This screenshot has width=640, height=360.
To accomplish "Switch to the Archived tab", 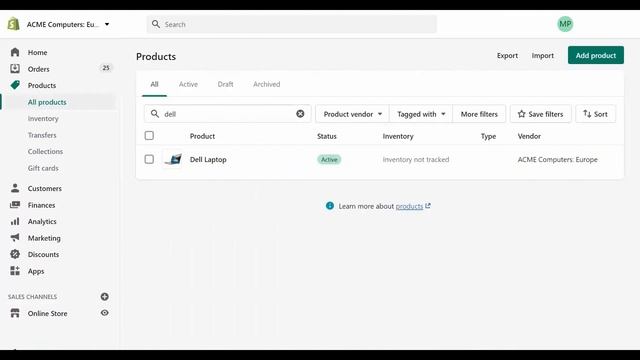I will (267, 84).
